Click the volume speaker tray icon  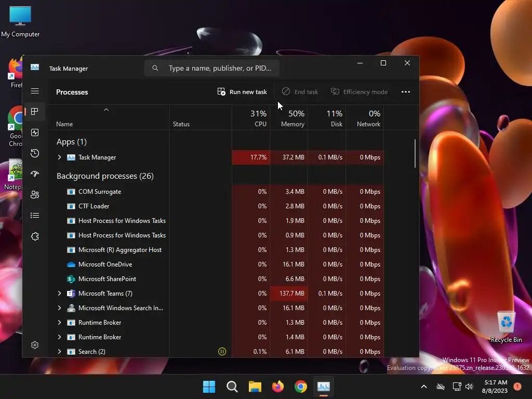[469, 387]
